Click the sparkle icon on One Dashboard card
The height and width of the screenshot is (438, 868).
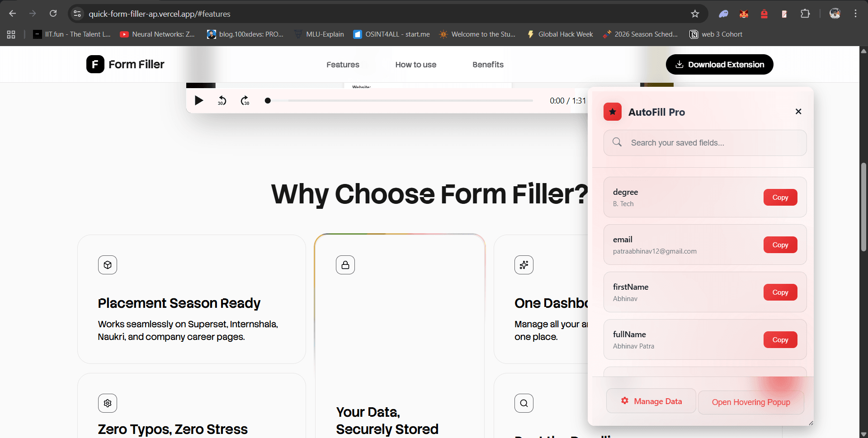click(524, 265)
